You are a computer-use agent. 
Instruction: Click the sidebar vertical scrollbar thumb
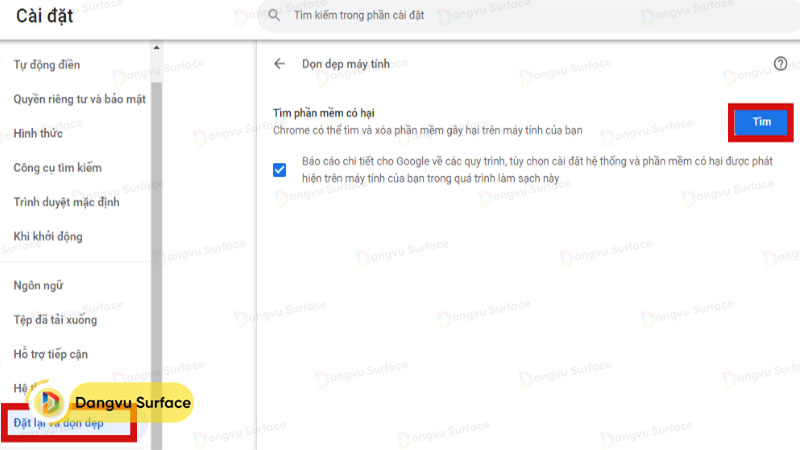point(157,265)
